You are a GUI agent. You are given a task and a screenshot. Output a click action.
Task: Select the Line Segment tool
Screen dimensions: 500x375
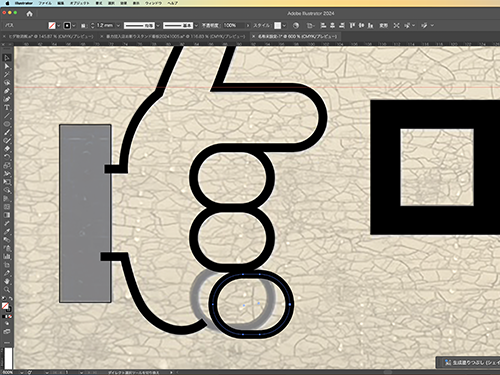(7, 116)
